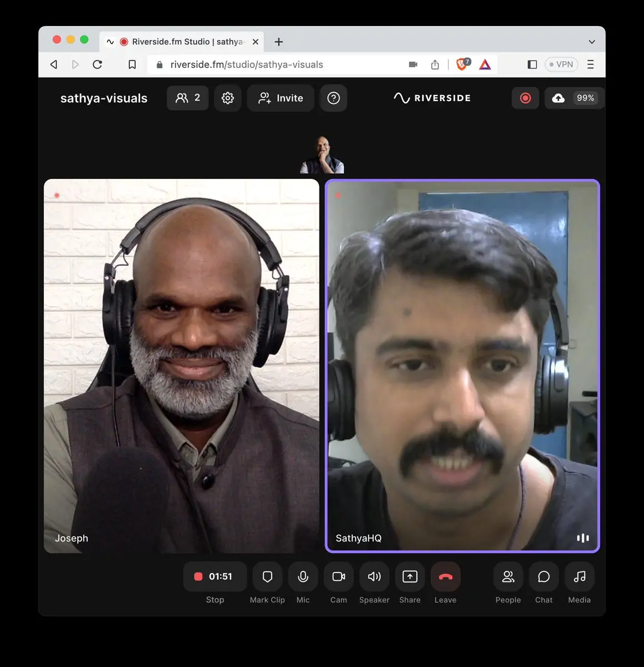Leave the session with Leave button
This screenshot has height=667, width=644.
point(445,577)
